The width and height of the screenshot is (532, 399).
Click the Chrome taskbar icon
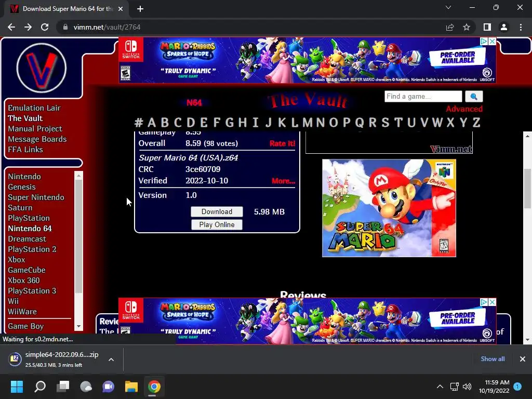pos(154,387)
